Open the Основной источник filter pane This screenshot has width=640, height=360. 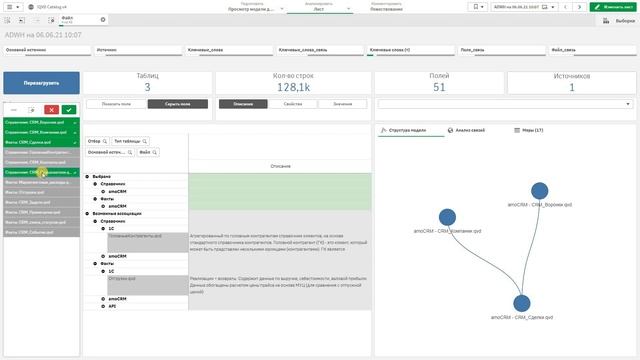click(47, 50)
